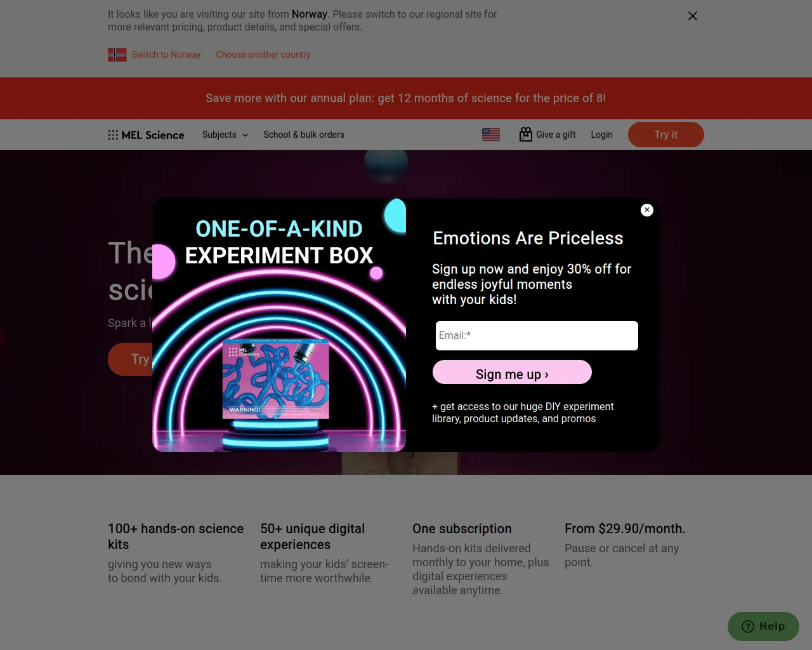Click Switch to Norway link
Image resolution: width=812 pixels, height=650 pixels.
tap(166, 55)
